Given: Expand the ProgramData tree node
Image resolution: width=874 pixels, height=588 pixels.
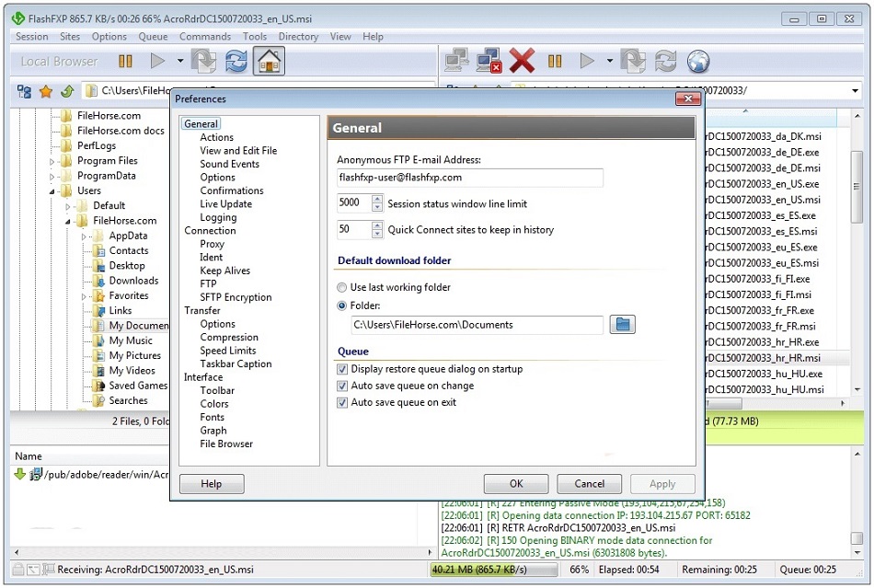Looking at the screenshot, I should 52,177.
